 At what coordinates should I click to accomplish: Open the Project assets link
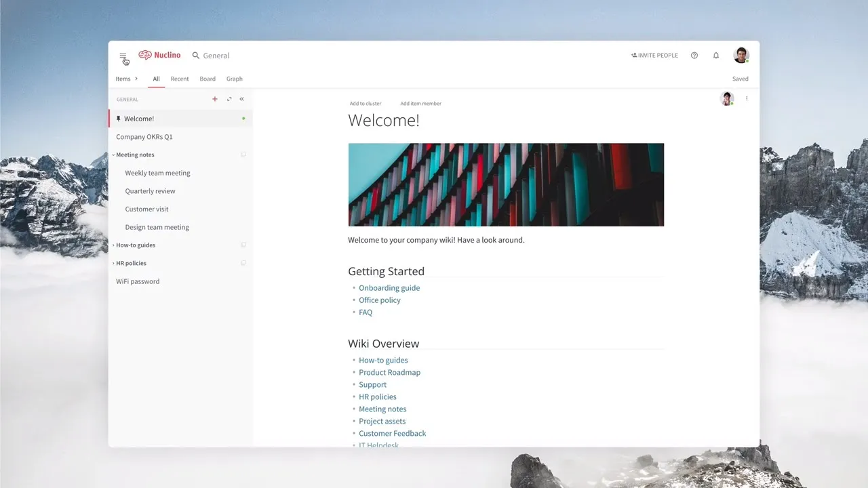[x=382, y=422]
